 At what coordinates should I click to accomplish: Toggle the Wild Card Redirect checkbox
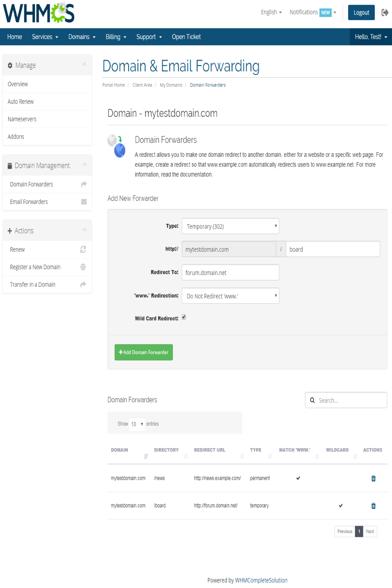pos(183,317)
